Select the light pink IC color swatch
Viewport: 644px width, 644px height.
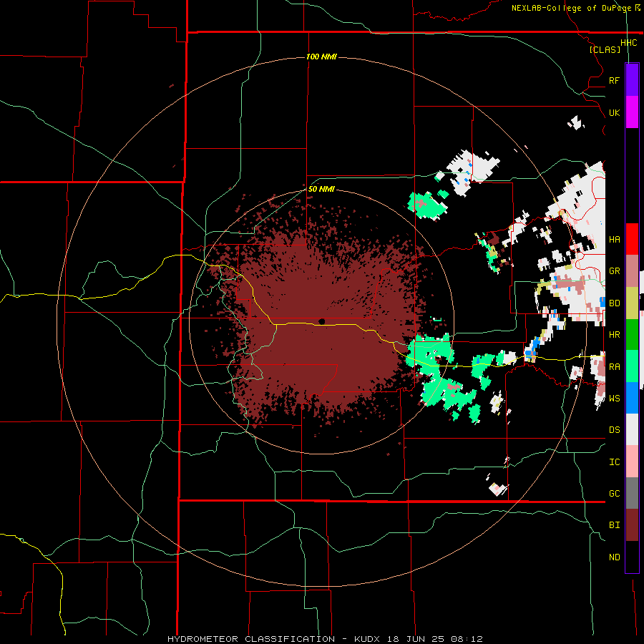pos(632,462)
